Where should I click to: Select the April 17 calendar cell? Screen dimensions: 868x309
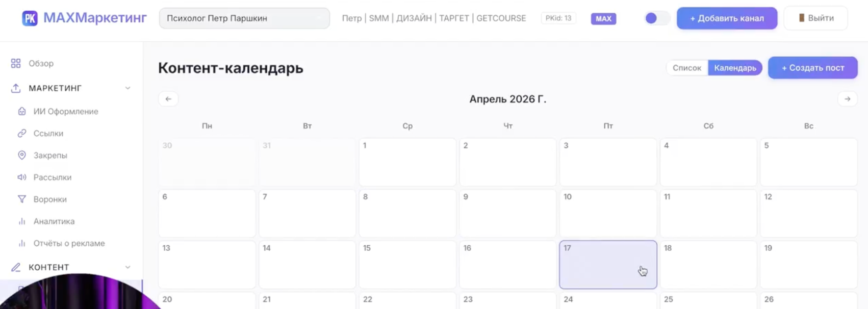pyautogui.click(x=608, y=265)
